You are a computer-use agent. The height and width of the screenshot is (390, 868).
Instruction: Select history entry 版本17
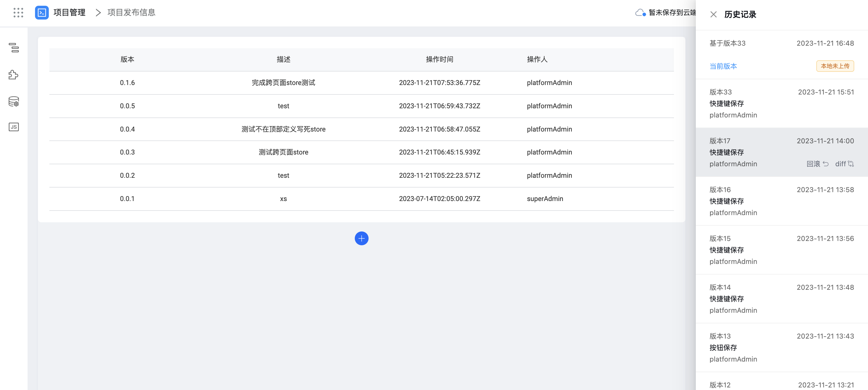(x=782, y=152)
